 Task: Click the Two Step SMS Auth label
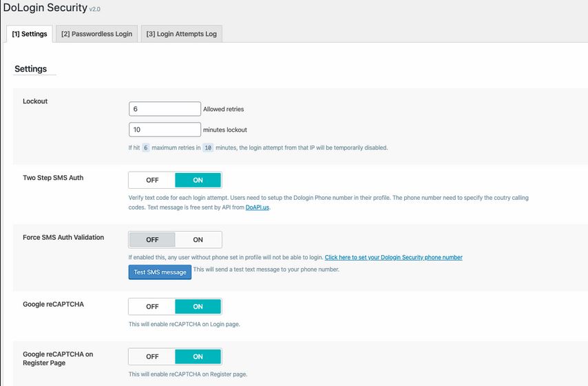[x=53, y=178]
